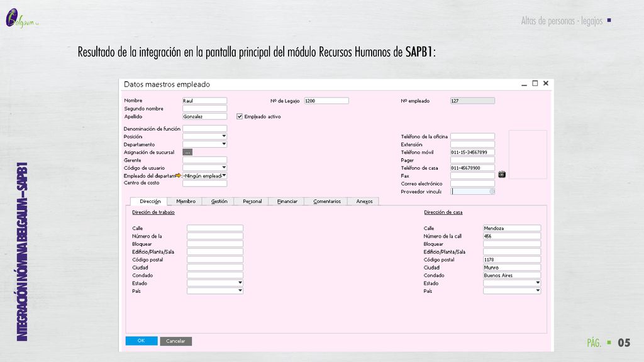Click the home Código postal field 1178

512,260
